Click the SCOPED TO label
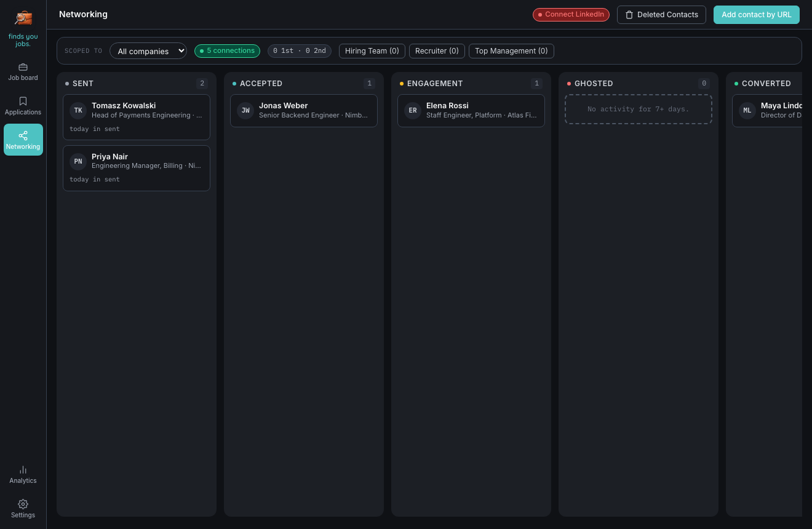Viewport: 812px width, 529px height. 83,51
